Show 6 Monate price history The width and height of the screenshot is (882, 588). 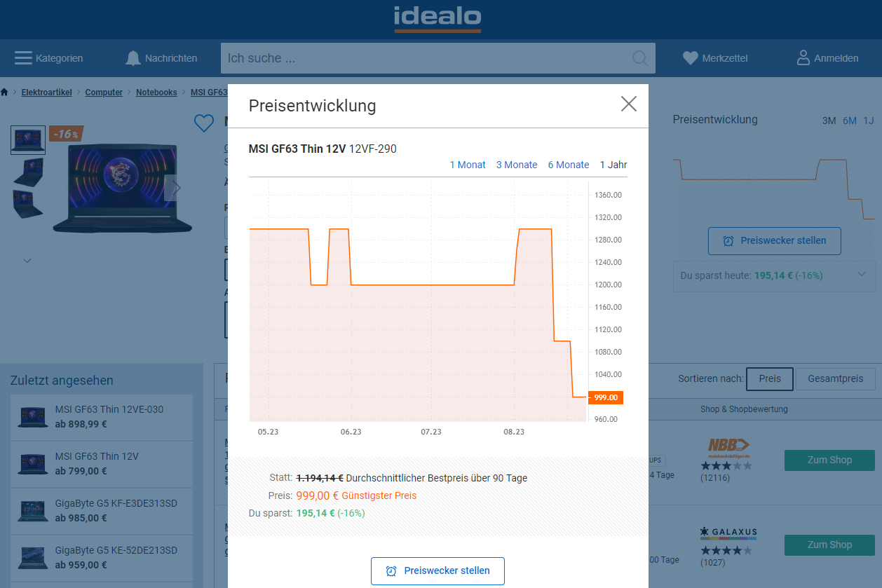click(569, 165)
